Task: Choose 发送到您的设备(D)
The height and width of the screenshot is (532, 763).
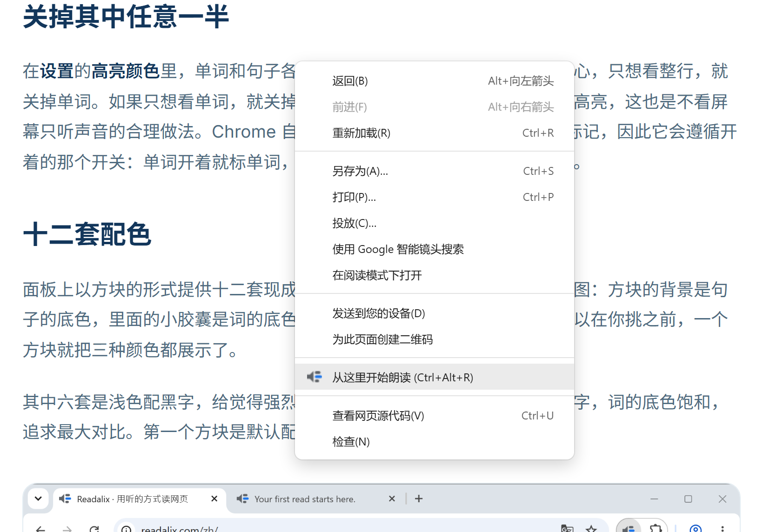Action: (435, 313)
